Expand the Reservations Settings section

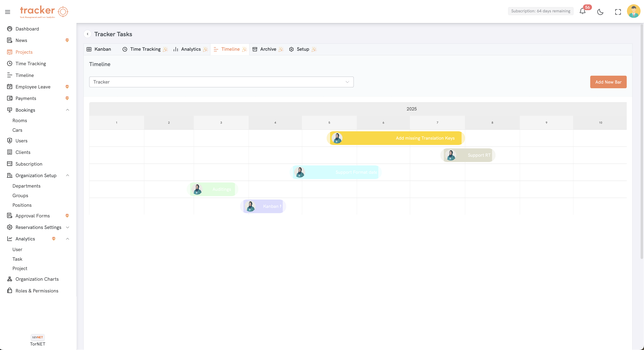tap(67, 227)
